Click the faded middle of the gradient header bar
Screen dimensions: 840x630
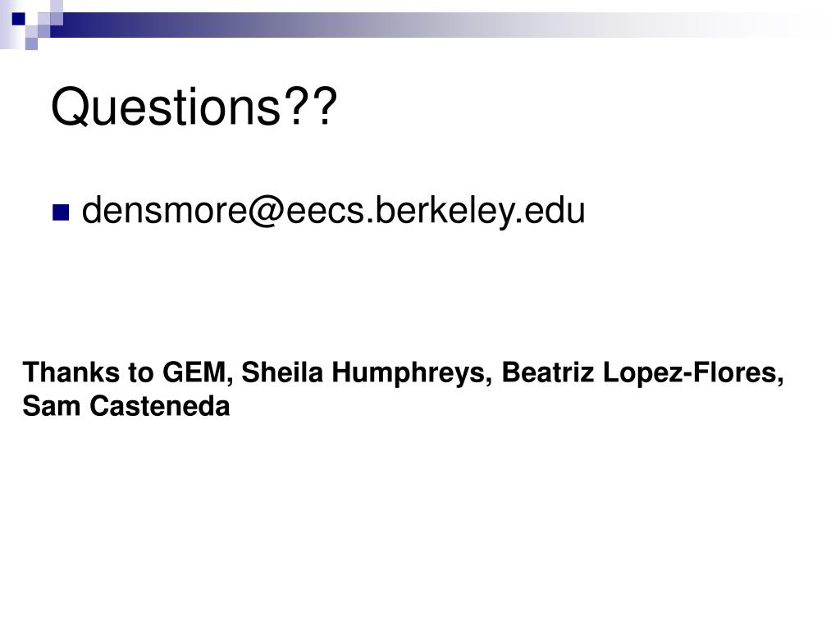pyautogui.click(x=428, y=25)
